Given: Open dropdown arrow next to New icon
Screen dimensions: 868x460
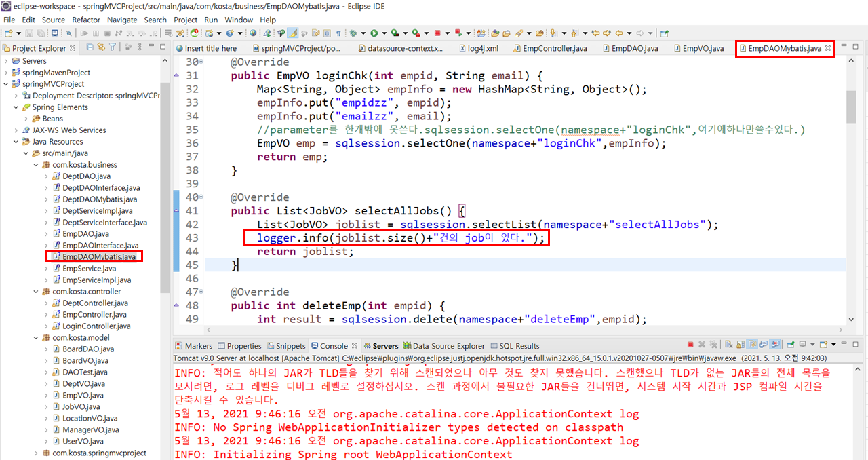Looking at the screenshot, I should (18, 33).
